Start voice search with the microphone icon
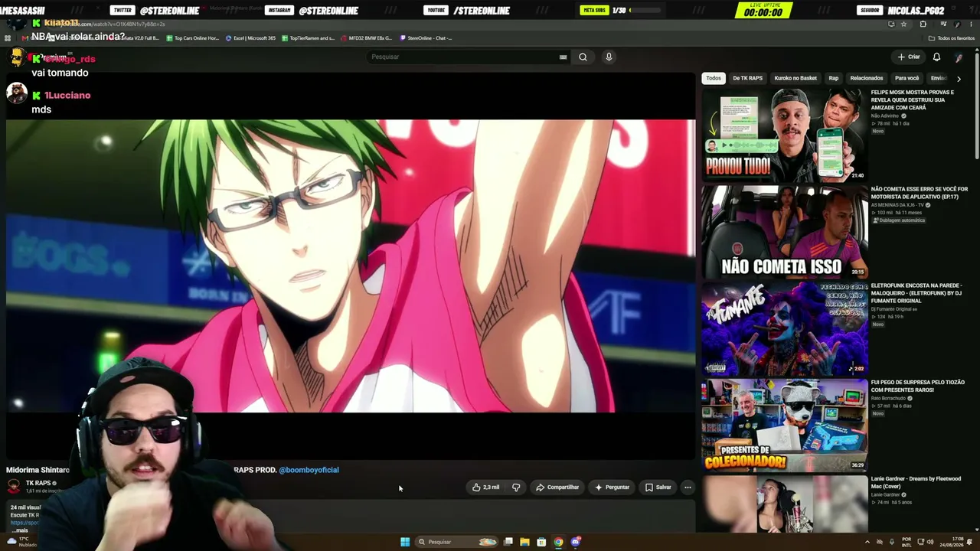This screenshot has width=980, height=551. [x=609, y=57]
